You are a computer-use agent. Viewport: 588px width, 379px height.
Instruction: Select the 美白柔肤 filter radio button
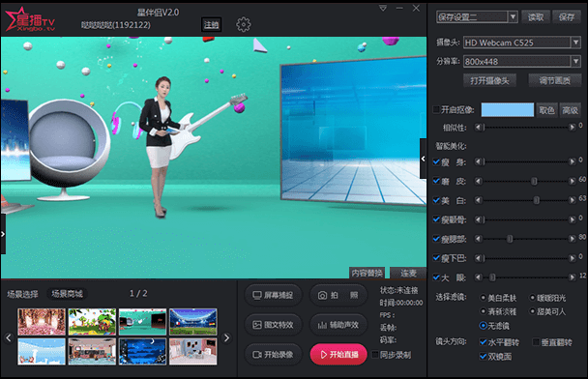pos(483,298)
